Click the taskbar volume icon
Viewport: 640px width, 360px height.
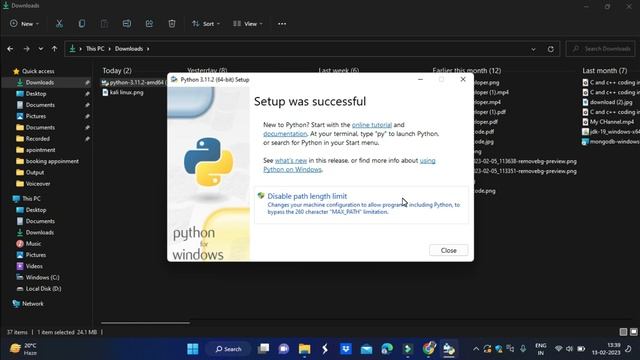[569, 349]
